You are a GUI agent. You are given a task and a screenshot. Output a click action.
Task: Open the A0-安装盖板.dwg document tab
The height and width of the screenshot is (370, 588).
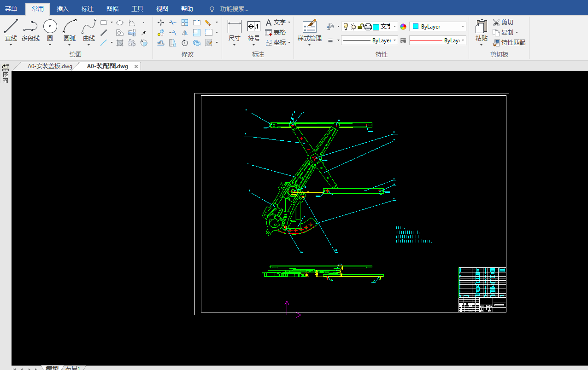pyautogui.click(x=49, y=66)
